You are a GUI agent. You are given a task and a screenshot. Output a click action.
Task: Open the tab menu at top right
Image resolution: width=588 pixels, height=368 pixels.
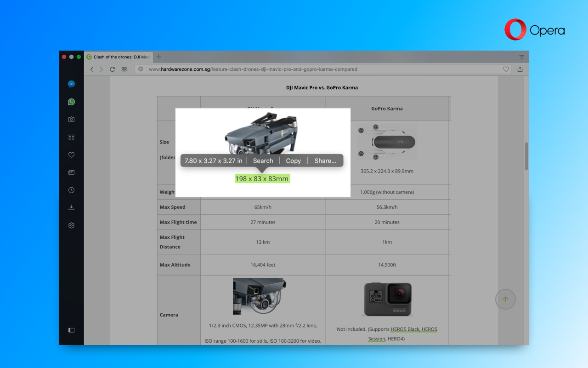[521, 57]
